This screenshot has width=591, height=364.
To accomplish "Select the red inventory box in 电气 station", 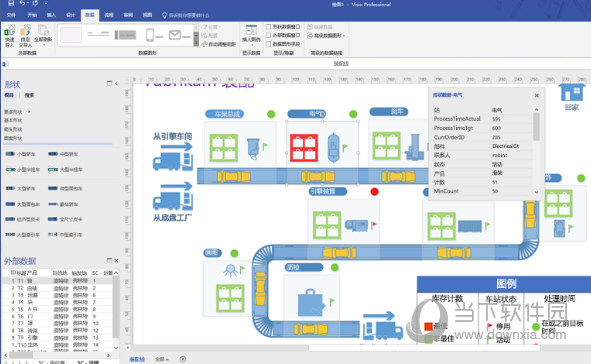I will click(304, 148).
